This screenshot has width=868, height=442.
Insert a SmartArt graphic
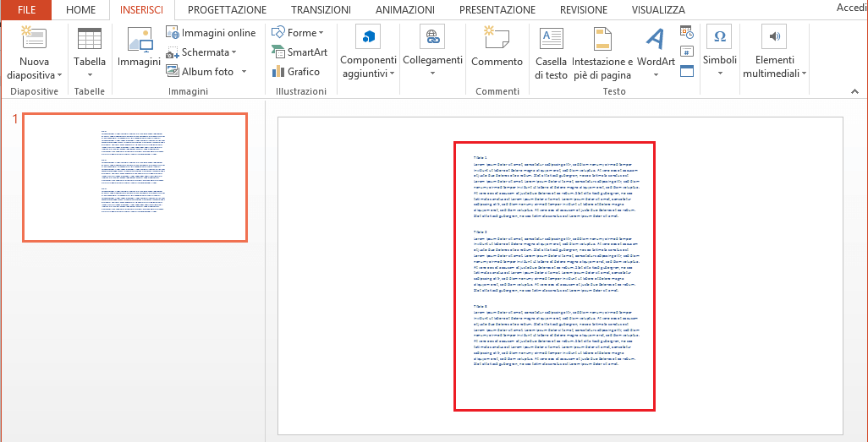(x=299, y=52)
